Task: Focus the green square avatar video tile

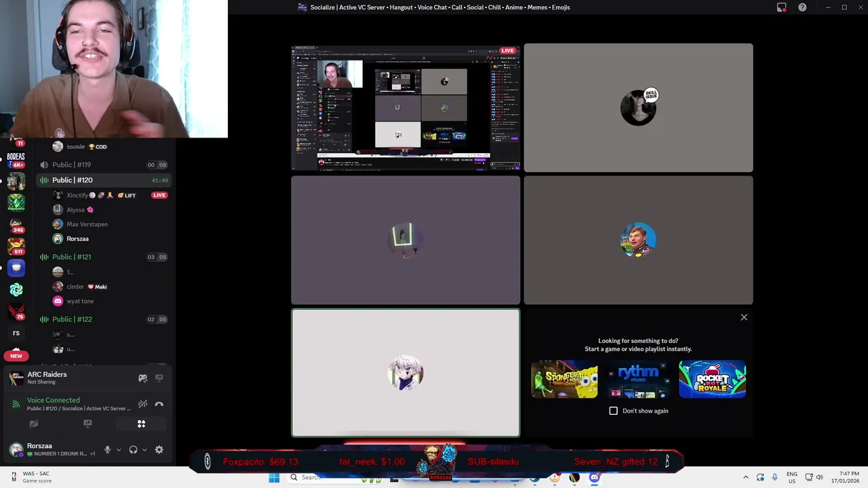Action: (x=406, y=240)
